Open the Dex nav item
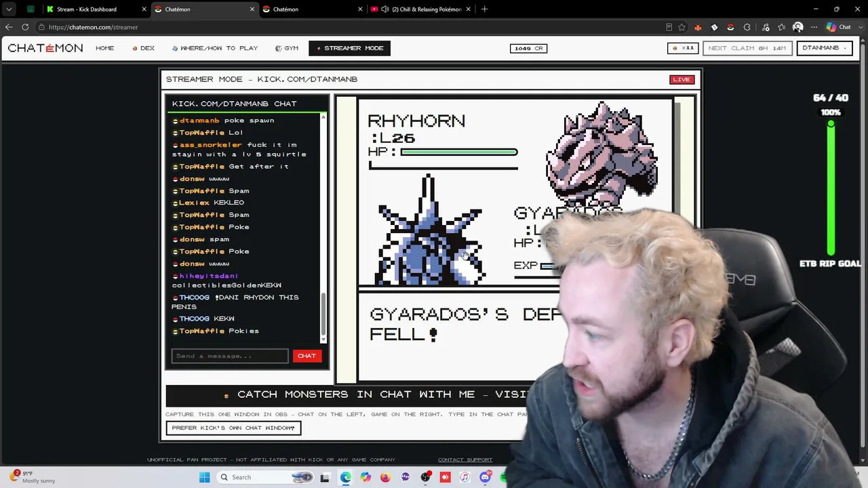 point(144,48)
